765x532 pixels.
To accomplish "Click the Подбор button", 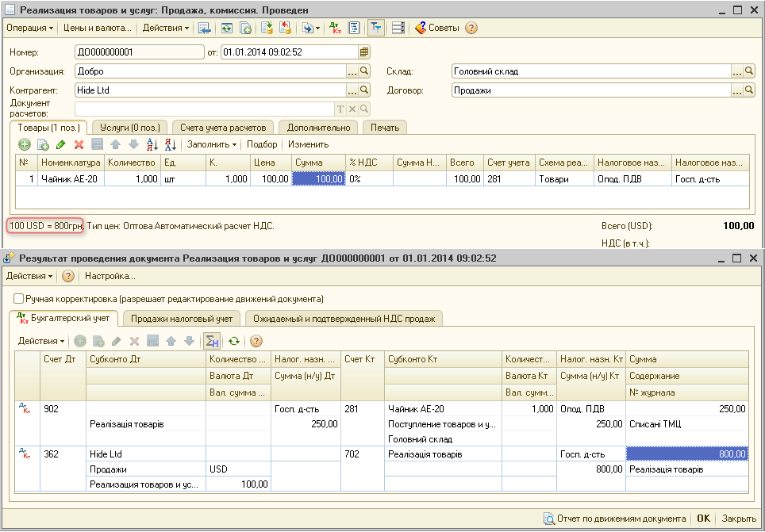I will point(262,144).
